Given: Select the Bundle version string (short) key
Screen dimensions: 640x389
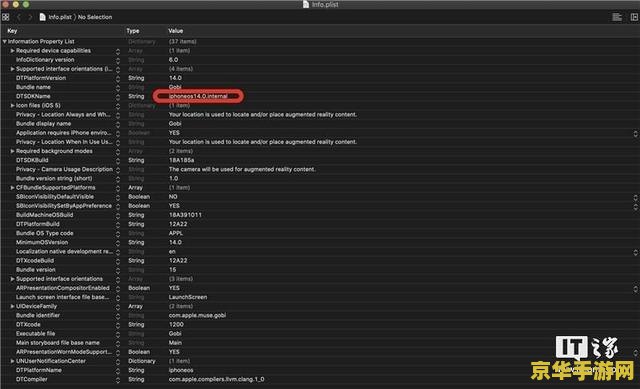Looking at the screenshot, I should [x=54, y=178].
